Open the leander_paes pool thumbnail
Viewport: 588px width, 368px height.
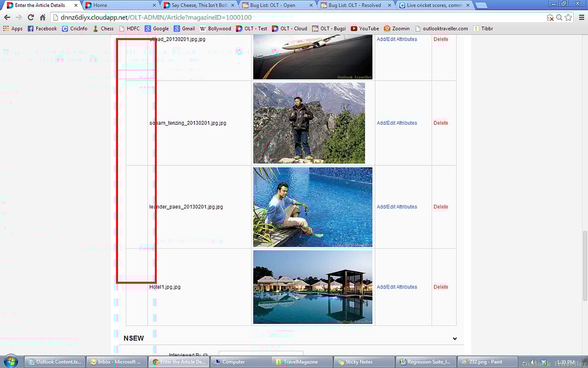pyautogui.click(x=313, y=207)
